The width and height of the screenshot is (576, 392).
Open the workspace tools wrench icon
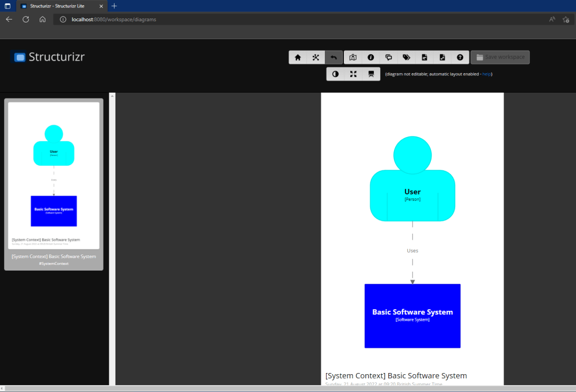[316, 57]
